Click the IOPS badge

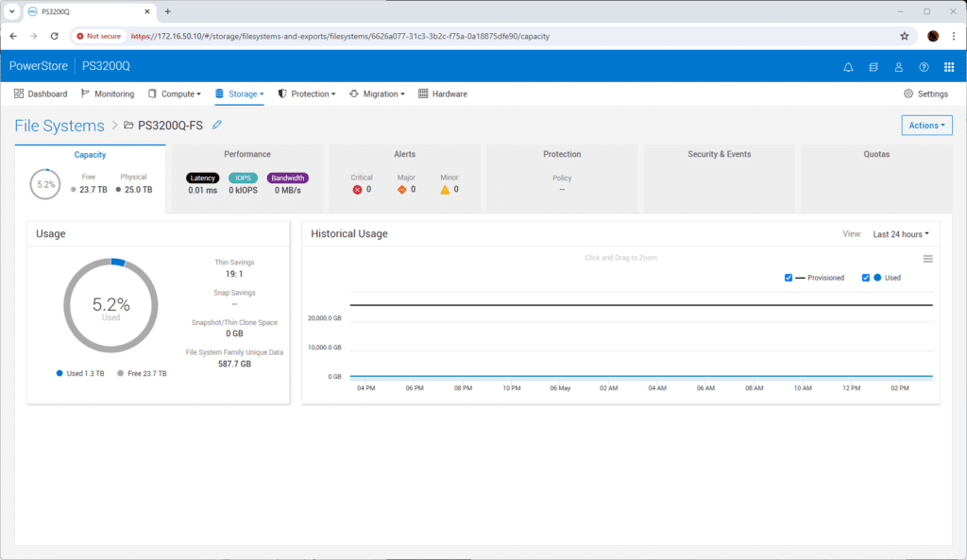click(243, 178)
